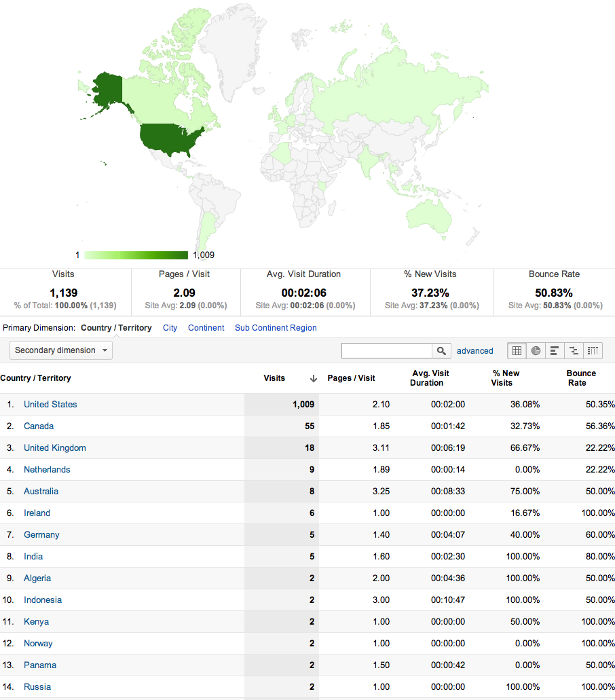The image size is (615, 700).
Task: Open the United Kingdom country link
Action: 55,447
